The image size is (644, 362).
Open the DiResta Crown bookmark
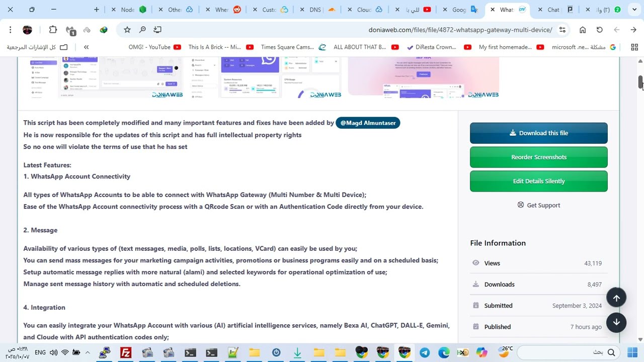click(439, 47)
